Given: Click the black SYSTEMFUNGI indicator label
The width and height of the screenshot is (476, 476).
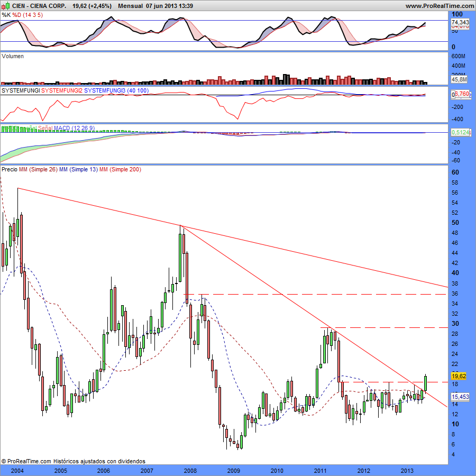Looking at the screenshot, I should [21, 90].
